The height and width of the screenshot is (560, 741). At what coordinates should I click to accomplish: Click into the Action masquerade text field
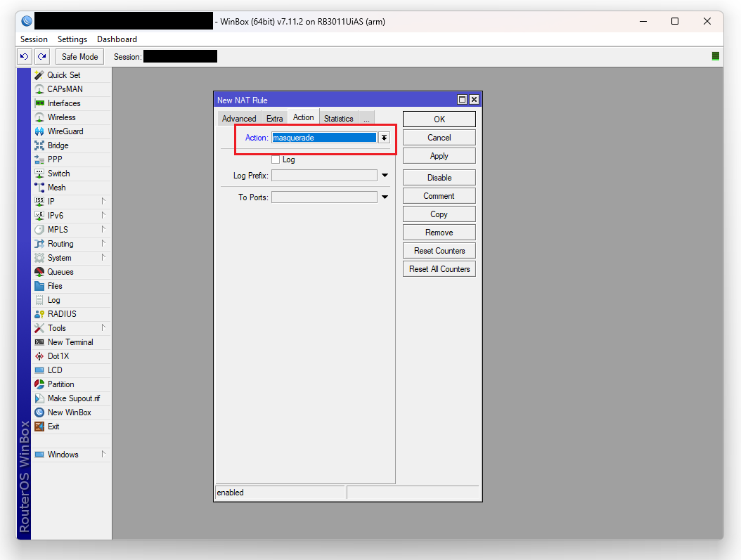323,138
